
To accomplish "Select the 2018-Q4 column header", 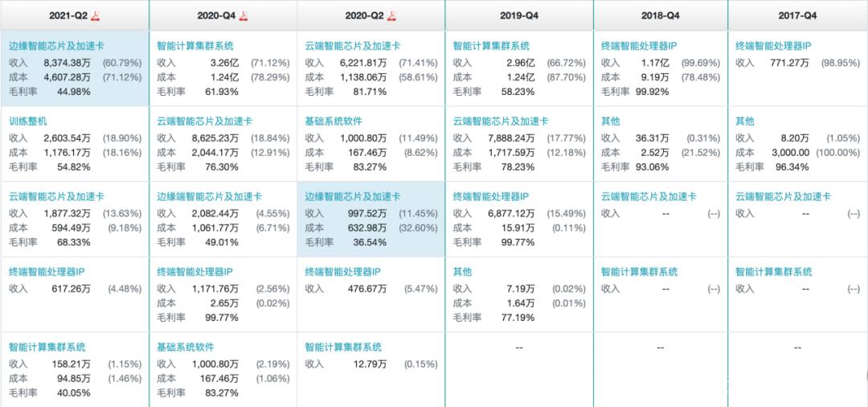I will (661, 15).
